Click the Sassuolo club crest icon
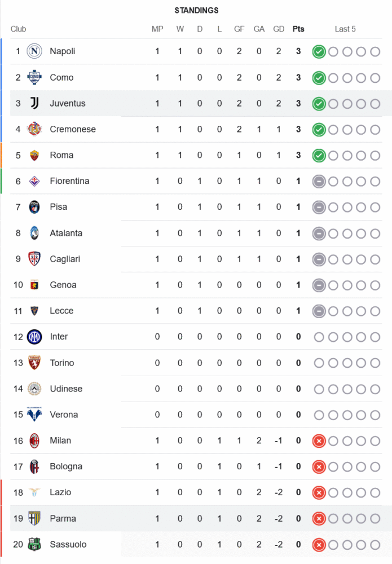Viewport: 392px width, 564px height. pos(34,544)
